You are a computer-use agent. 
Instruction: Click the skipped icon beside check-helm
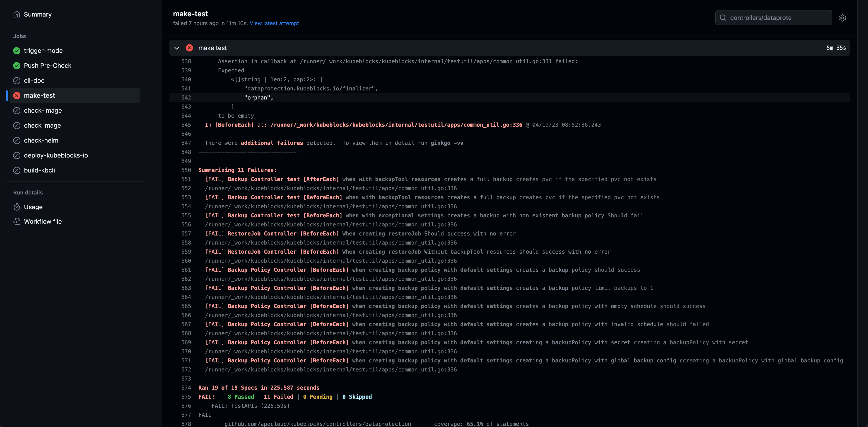[x=17, y=140]
